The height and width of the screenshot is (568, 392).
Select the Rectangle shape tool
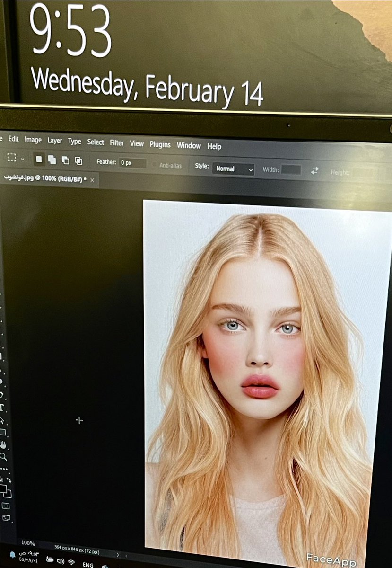[2, 432]
